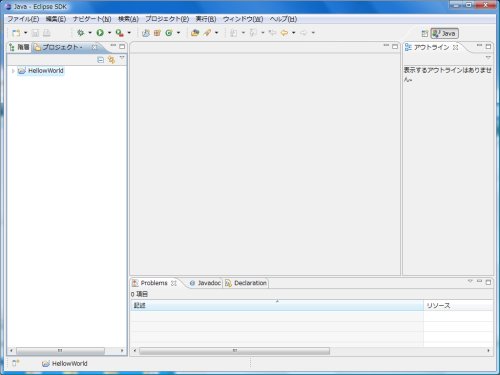Open the ファイル(F) menu
Image resolution: width=500 pixels, height=375 pixels.
(x=23, y=19)
